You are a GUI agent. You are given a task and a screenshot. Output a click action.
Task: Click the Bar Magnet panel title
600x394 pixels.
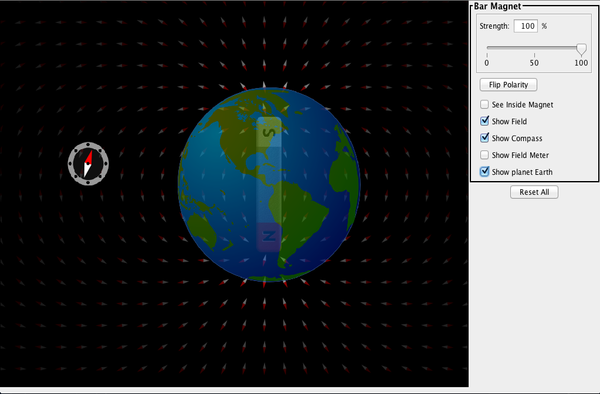tap(497, 6)
